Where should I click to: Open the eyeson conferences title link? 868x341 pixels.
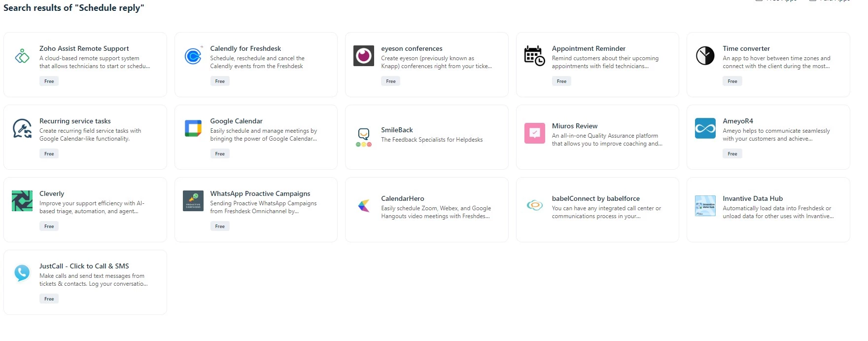click(x=412, y=48)
